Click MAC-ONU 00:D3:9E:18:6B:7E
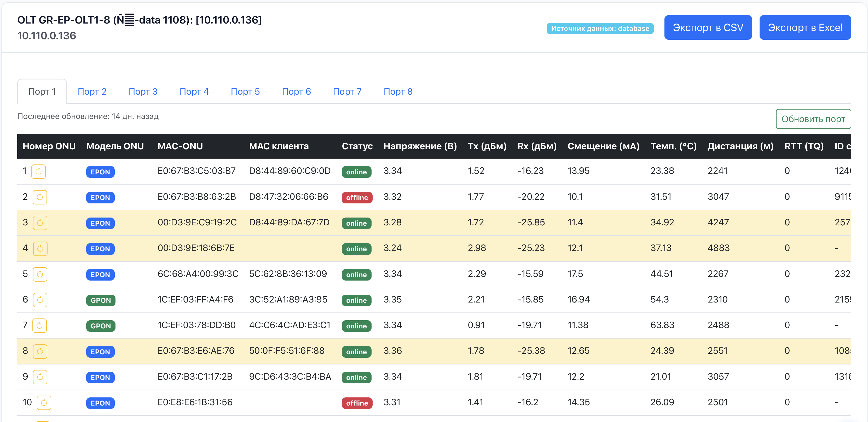Image resolution: width=868 pixels, height=422 pixels. point(196,248)
